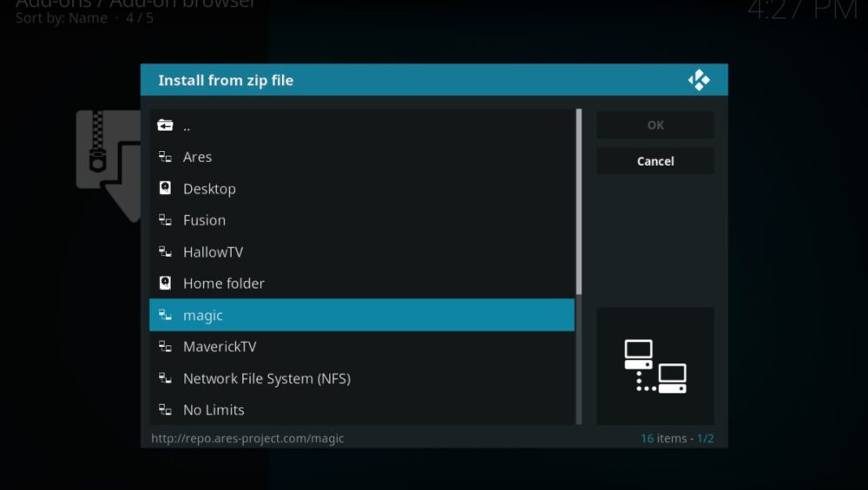This screenshot has height=490, width=868.
Task: Click the large network location preview image
Action: [655, 366]
